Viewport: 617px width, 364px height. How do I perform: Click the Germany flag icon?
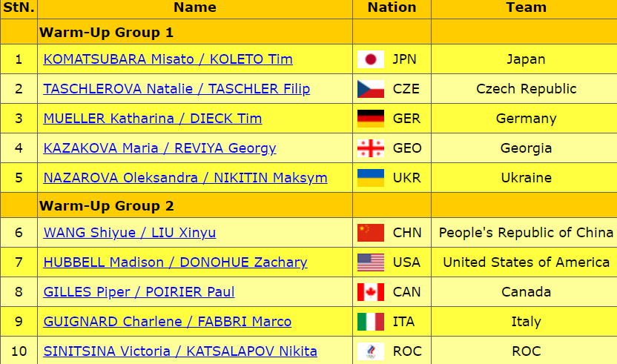[370, 119]
